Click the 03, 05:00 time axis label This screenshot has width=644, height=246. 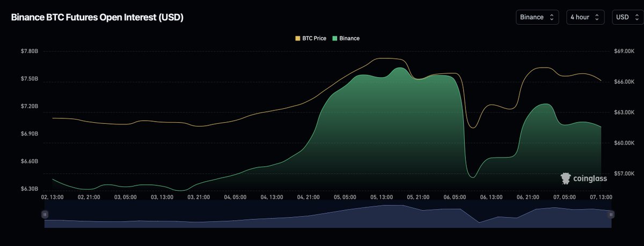click(126, 197)
